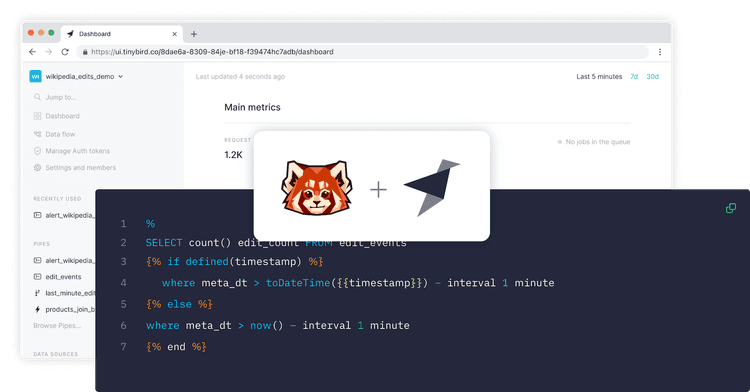Open Manage Auth tokens
This screenshot has height=392, width=750.
[77, 151]
